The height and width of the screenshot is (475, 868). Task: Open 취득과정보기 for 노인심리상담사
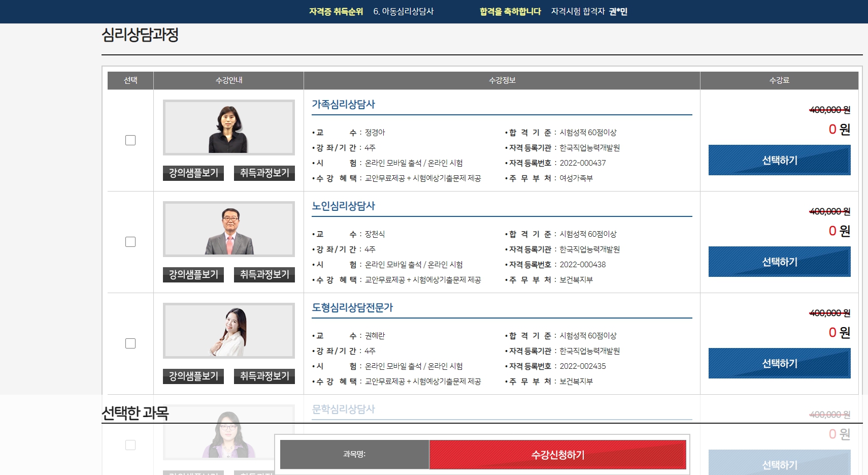264,274
